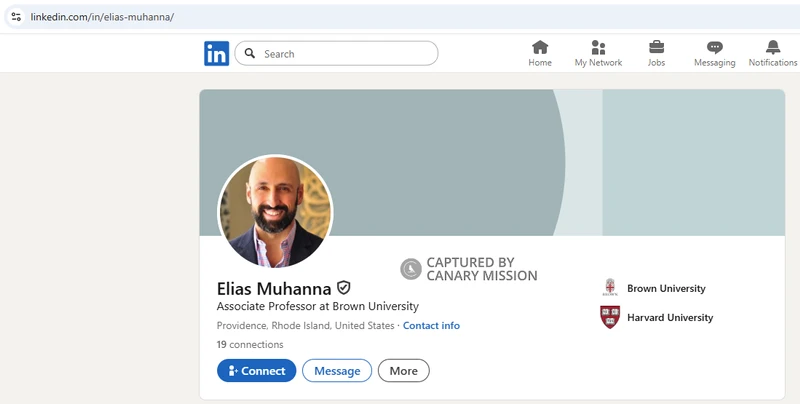Click the name Elias Muhanna
Viewport: 800px width, 404px height.
click(273, 289)
